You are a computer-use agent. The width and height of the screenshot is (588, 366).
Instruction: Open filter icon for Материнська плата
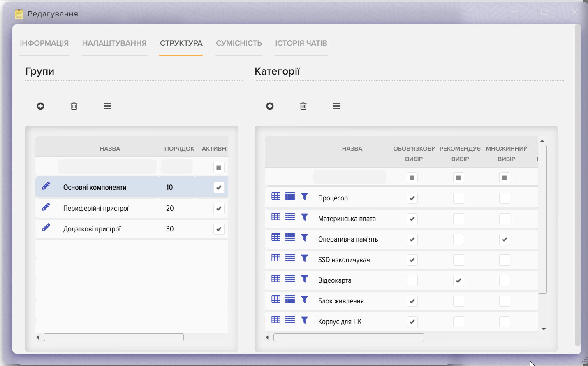tap(305, 217)
